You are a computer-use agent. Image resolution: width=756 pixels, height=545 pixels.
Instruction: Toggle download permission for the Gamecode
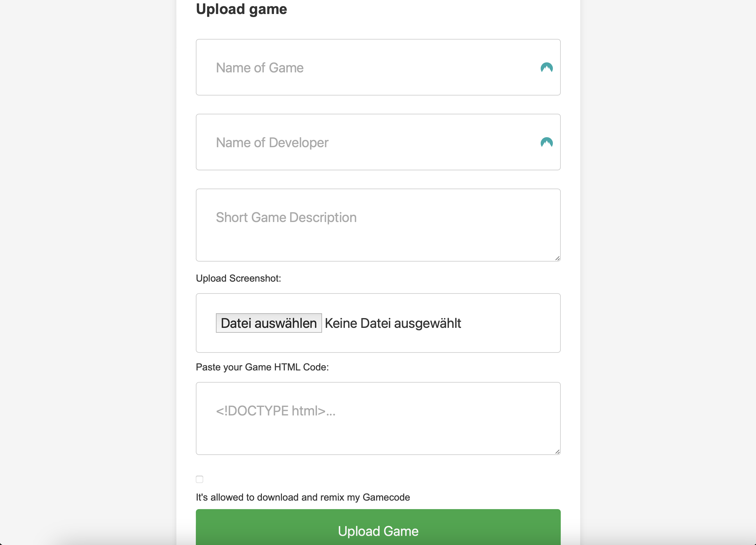[199, 479]
